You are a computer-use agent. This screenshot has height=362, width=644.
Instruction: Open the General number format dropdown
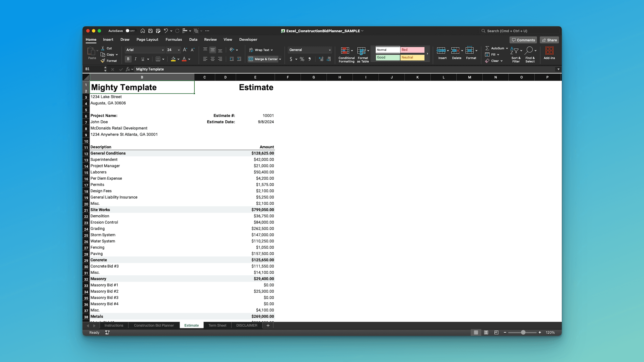309,50
